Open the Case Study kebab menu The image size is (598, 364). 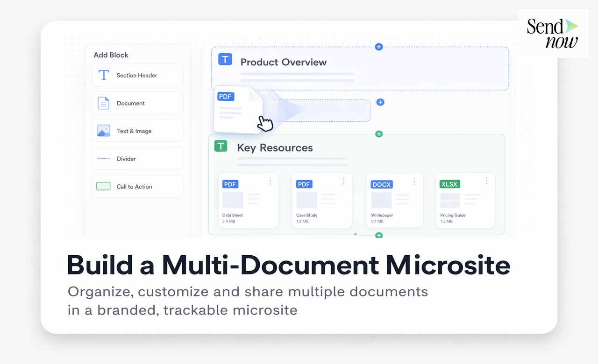click(343, 182)
